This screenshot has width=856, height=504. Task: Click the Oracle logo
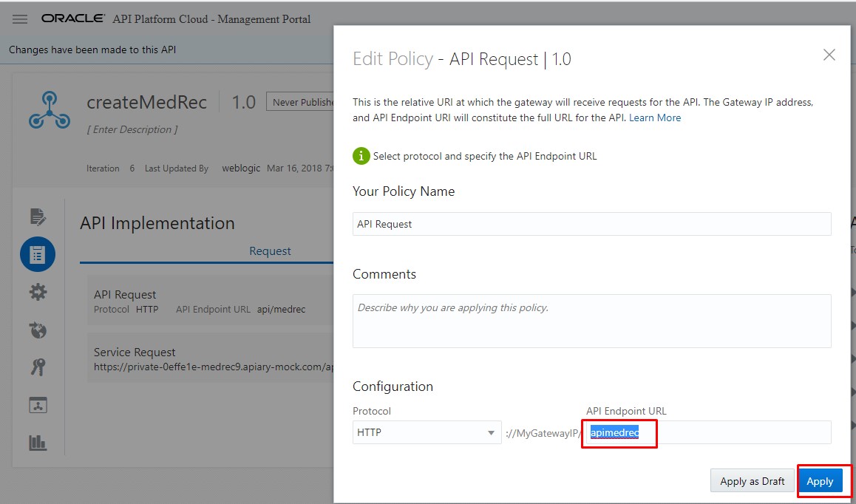pyautogui.click(x=73, y=18)
